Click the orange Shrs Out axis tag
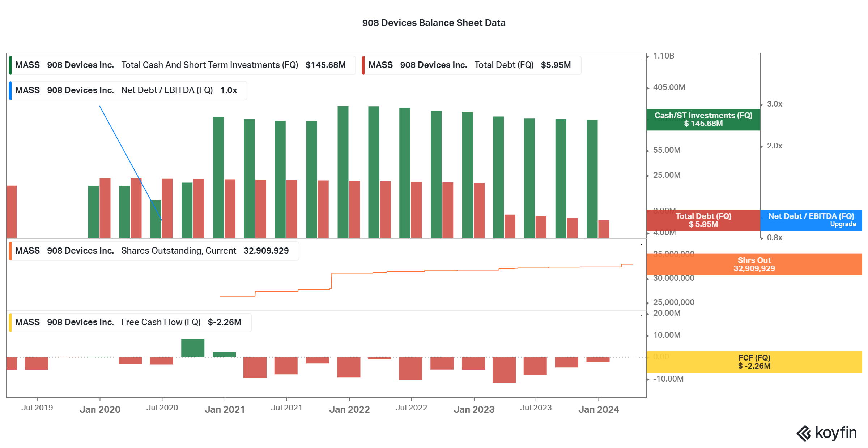868x448 pixels. click(x=754, y=264)
